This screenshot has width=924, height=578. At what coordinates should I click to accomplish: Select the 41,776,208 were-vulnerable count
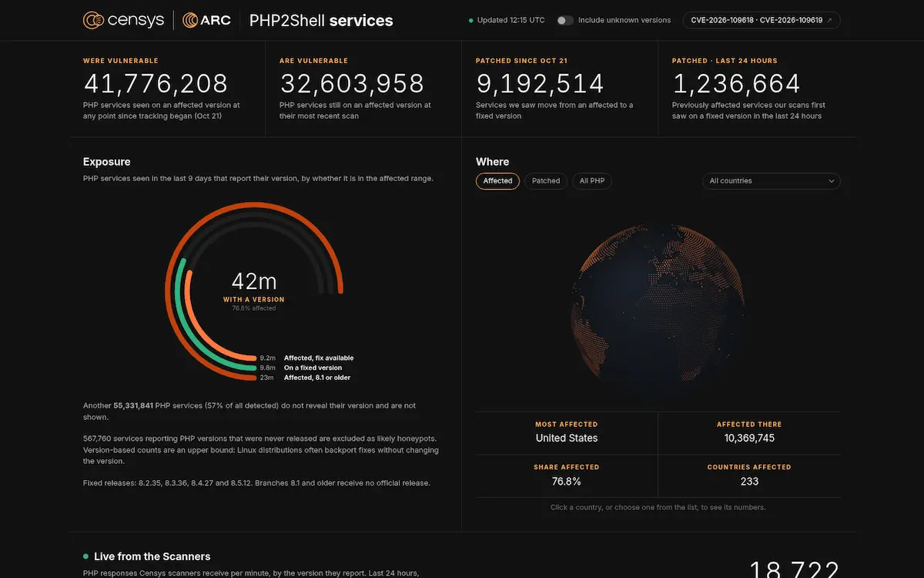click(156, 83)
